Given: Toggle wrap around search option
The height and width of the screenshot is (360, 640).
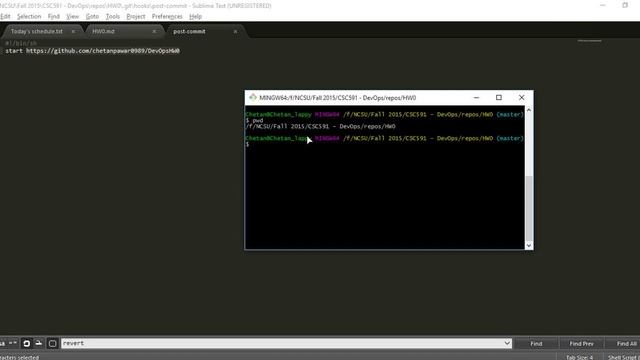Looking at the screenshot, I should (27, 343).
